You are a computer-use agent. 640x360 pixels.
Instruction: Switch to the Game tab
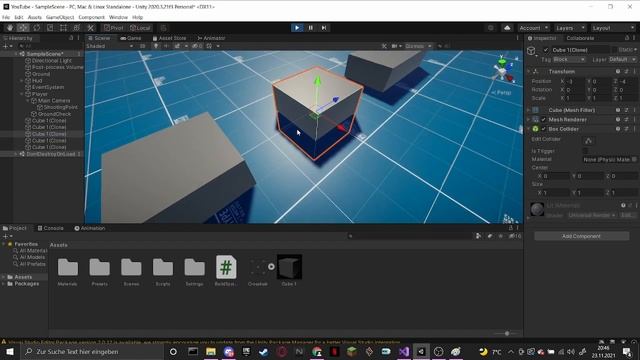(131, 38)
